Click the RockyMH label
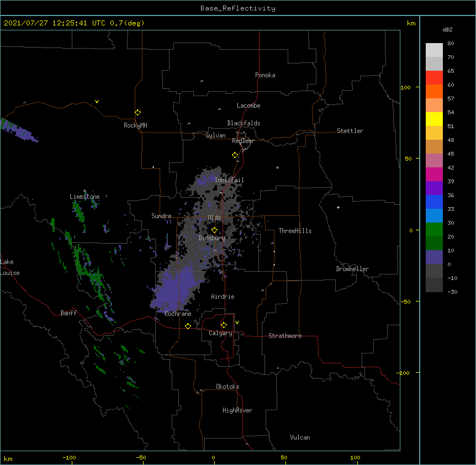This screenshot has height=465, width=476. [x=135, y=125]
